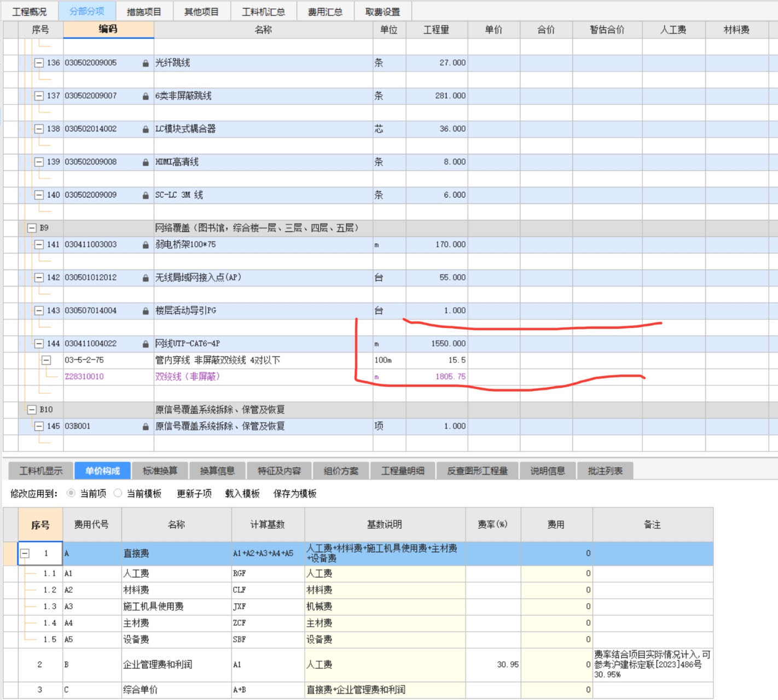
Task: Open the 说明信息 tab
Action: tap(548, 471)
